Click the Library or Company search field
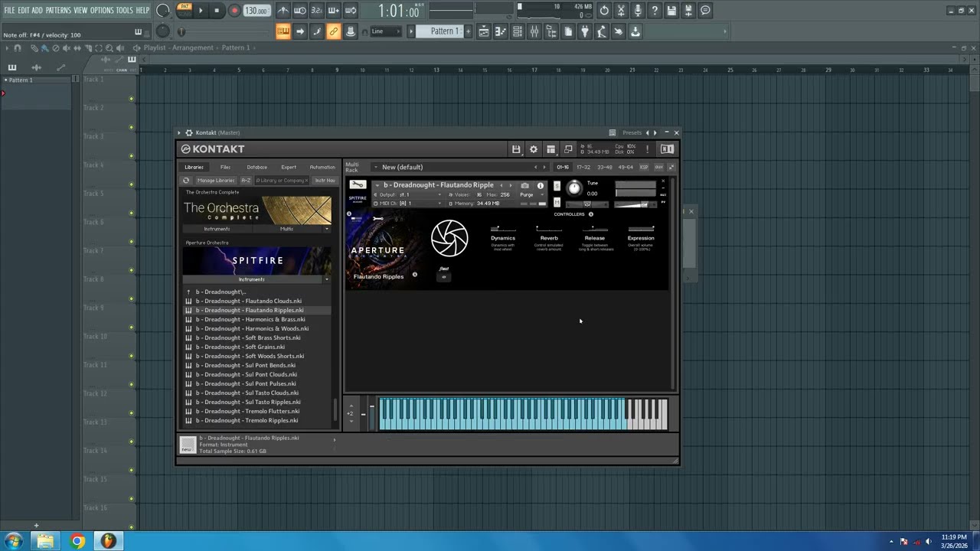The image size is (980, 551). pos(282,181)
